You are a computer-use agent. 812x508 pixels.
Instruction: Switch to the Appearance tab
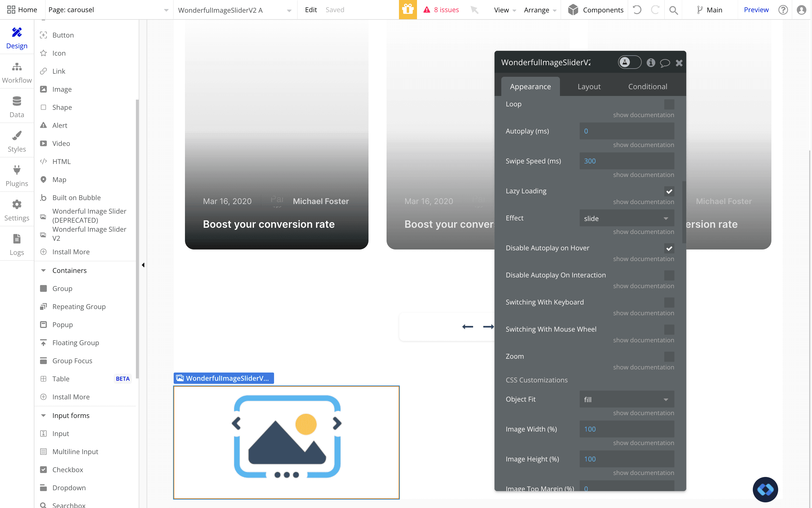point(530,86)
